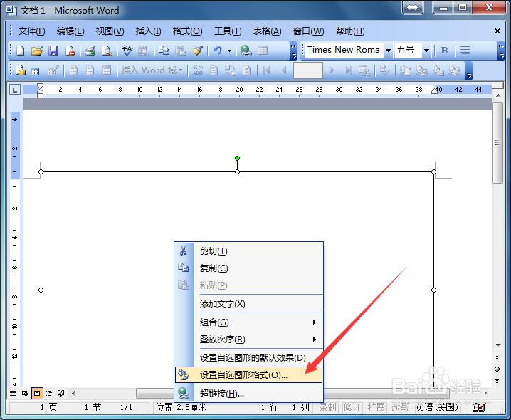
Task: Click the paragraph alignment icon
Action: [465, 51]
